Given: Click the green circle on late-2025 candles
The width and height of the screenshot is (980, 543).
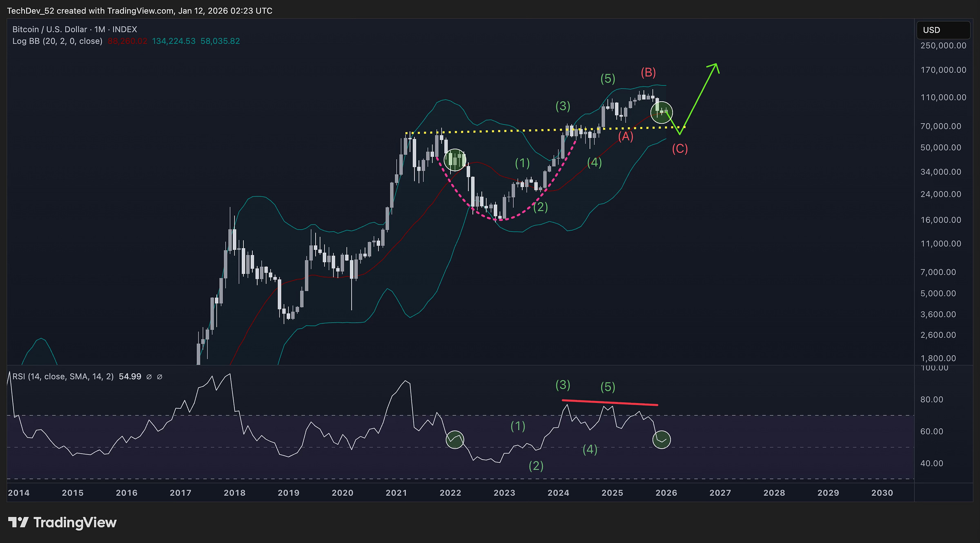Looking at the screenshot, I should (x=661, y=112).
